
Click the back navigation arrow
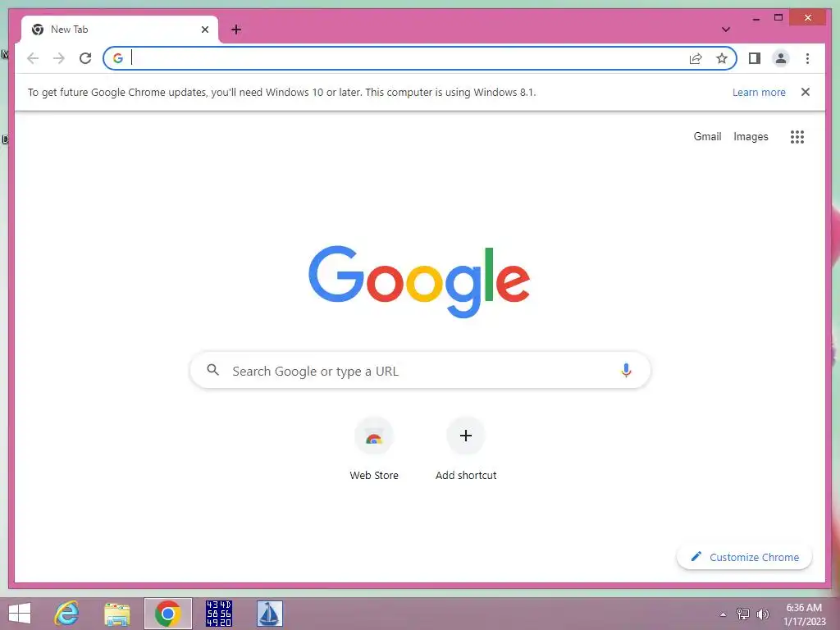pos(33,58)
